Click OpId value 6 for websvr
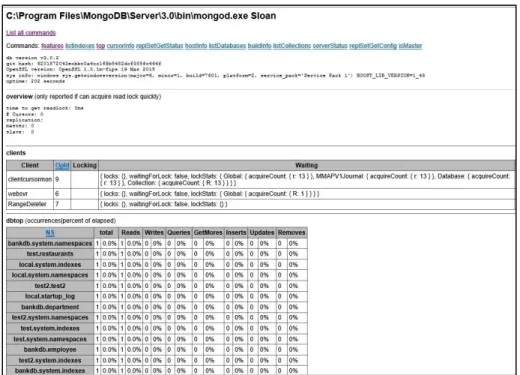Image resolution: width=520 pixels, height=375 pixels. tap(62, 194)
